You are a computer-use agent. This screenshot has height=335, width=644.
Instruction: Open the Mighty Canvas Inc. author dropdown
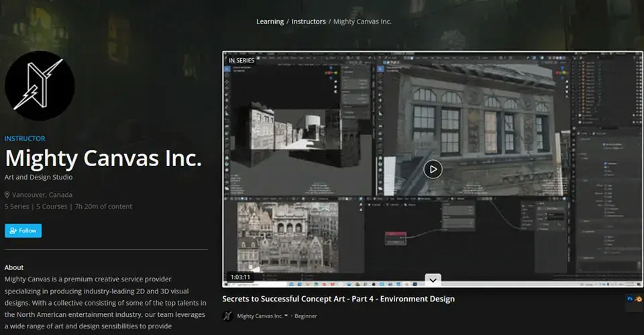click(262, 316)
